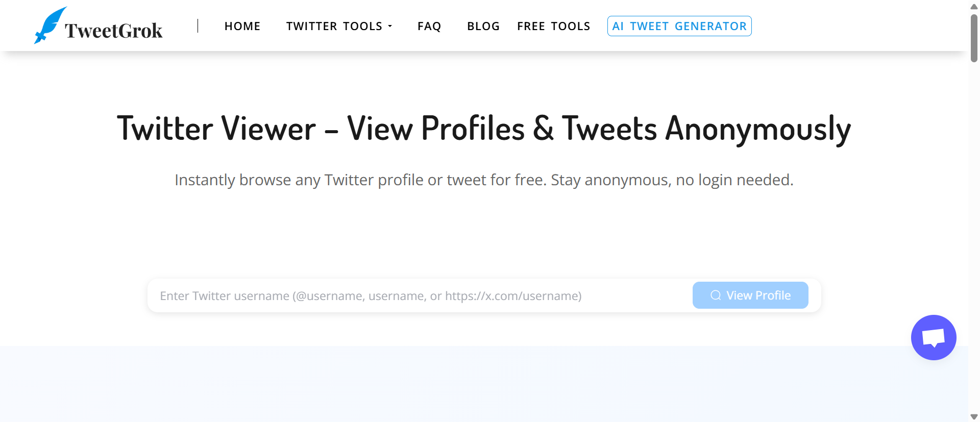Viewport: 980px width, 422px height.
Task: Click the Twitter Viewer main heading
Action: 484,128
